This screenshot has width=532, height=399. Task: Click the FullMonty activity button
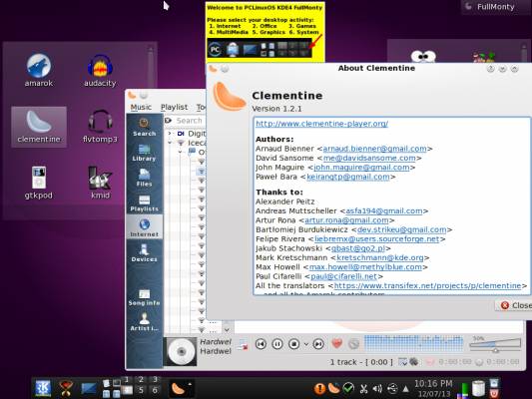point(495,7)
